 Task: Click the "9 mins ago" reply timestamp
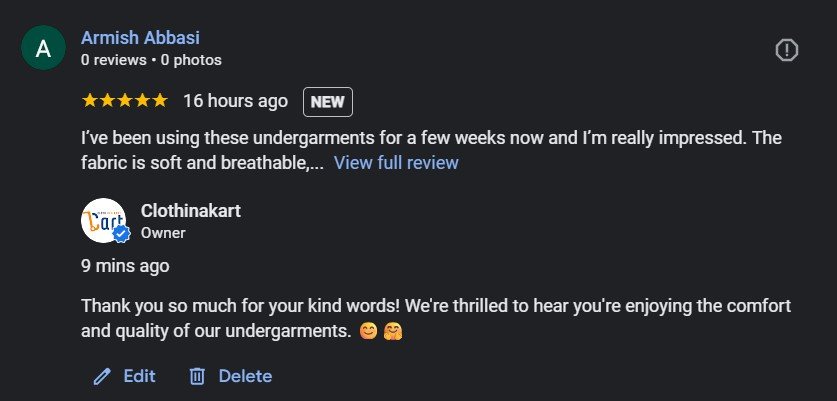(x=125, y=266)
